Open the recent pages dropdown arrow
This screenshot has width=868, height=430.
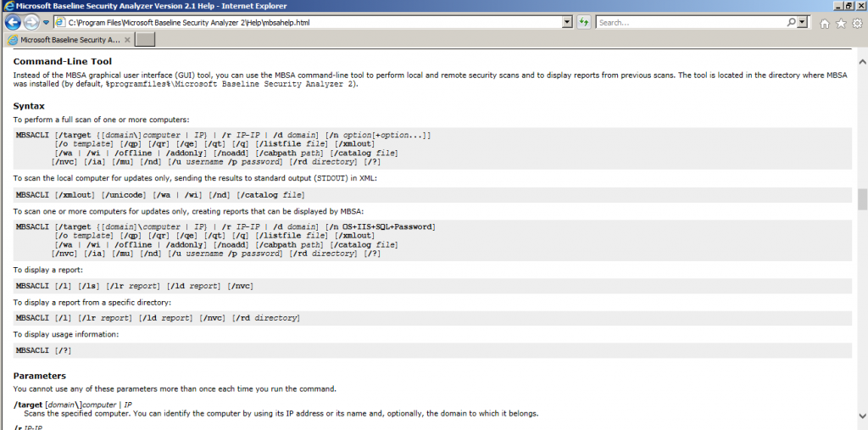[x=46, y=23]
